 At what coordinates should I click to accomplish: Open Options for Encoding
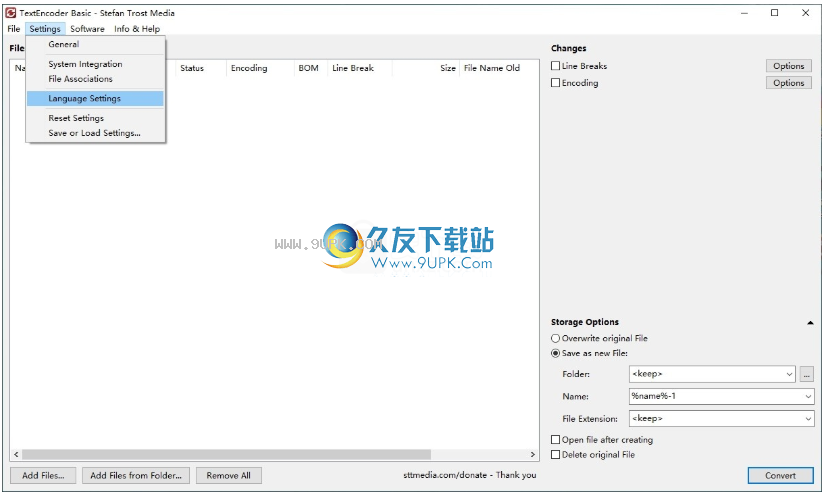pos(788,82)
